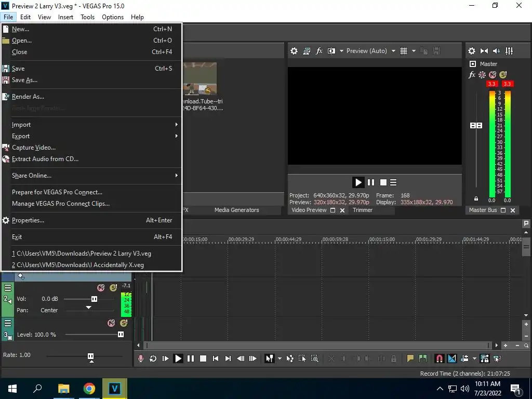Open Master FX button under Master label
The image size is (532, 399).
pyautogui.click(x=472, y=75)
